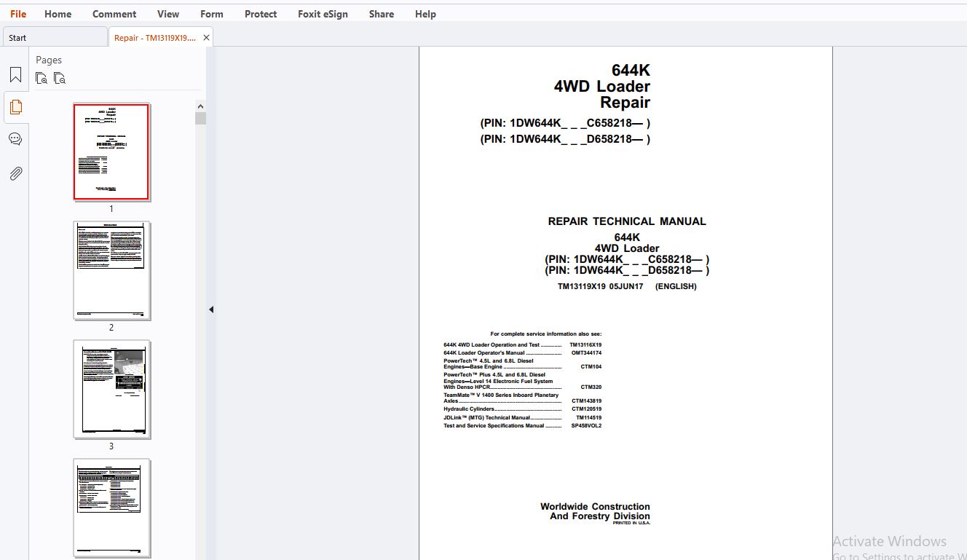The image size is (967, 560).
Task: Click the thumbnails scrollbar up arrow
Action: 201,106
